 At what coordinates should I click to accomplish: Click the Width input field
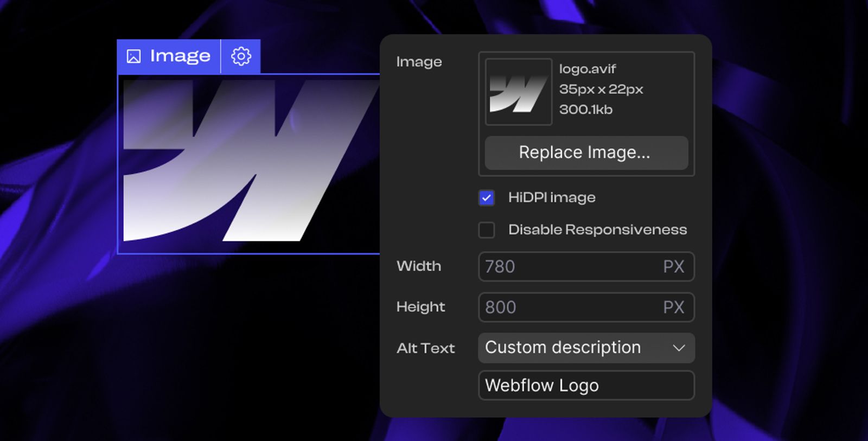tap(586, 266)
